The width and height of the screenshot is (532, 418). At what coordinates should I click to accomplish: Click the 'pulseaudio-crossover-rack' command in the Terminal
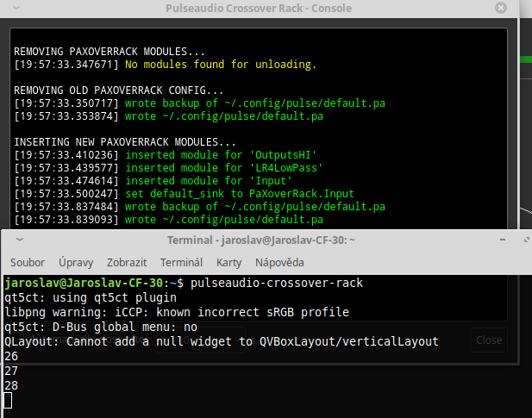(x=277, y=283)
